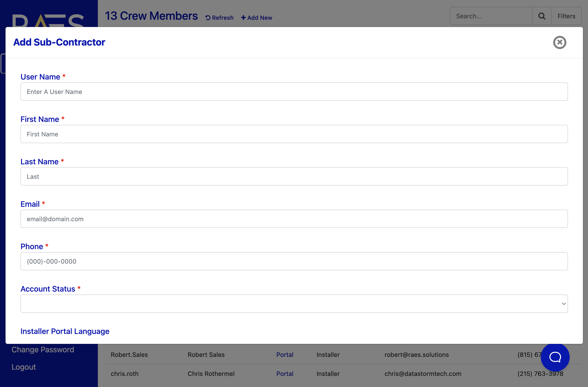Click the search magnifier icon
This screenshot has height=387, width=588.
coord(541,16)
